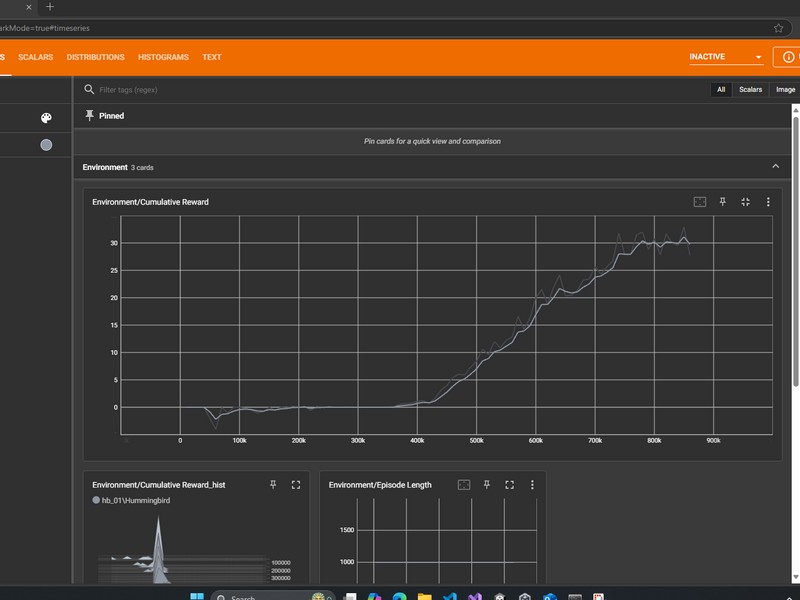Fit Cumulative Reward chart domain to data
The height and width of the screenshot is (600, 800).
click(700, 202)
